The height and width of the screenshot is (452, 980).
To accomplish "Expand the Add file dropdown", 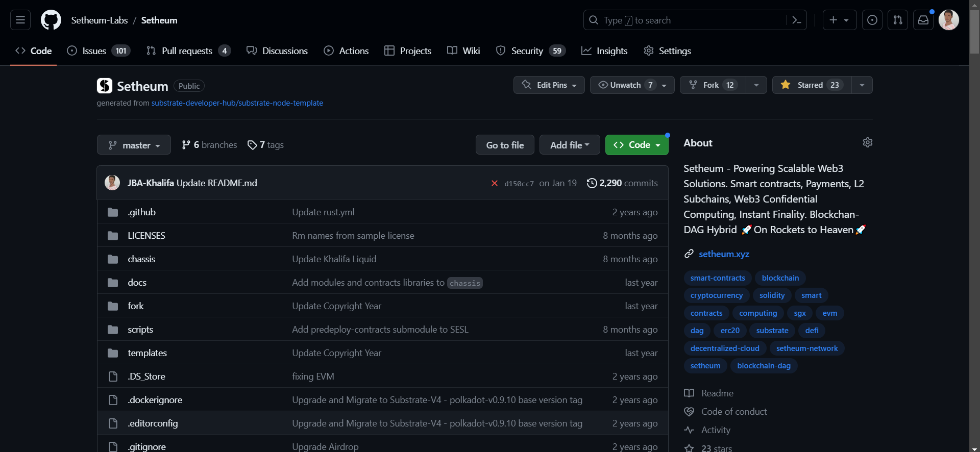I will [x=570, y=145].
